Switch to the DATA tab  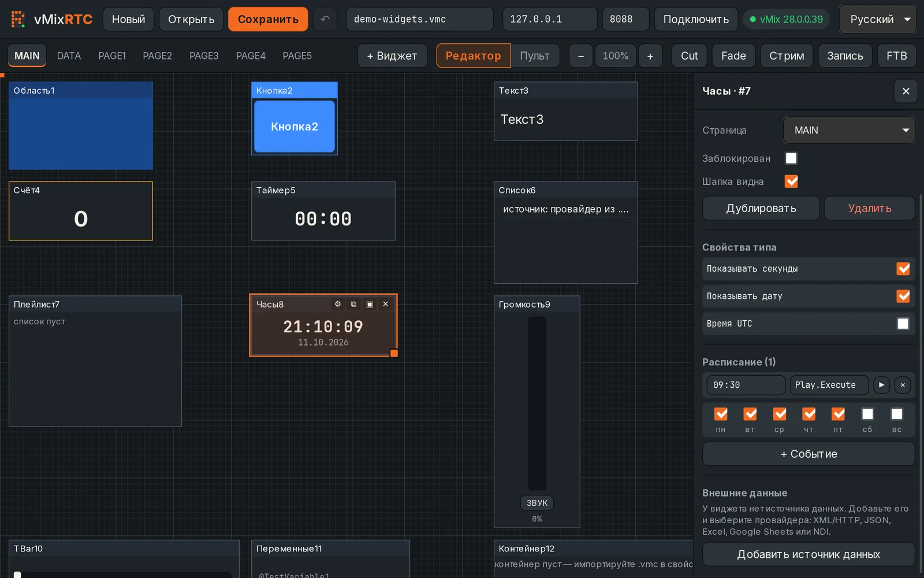(x=69, y=56)
